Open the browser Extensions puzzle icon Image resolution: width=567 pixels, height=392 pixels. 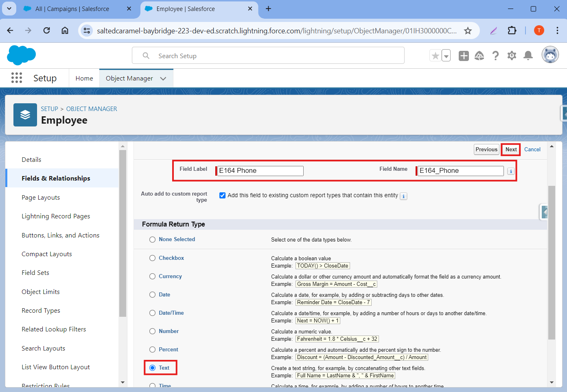click(x=512, y=30)
